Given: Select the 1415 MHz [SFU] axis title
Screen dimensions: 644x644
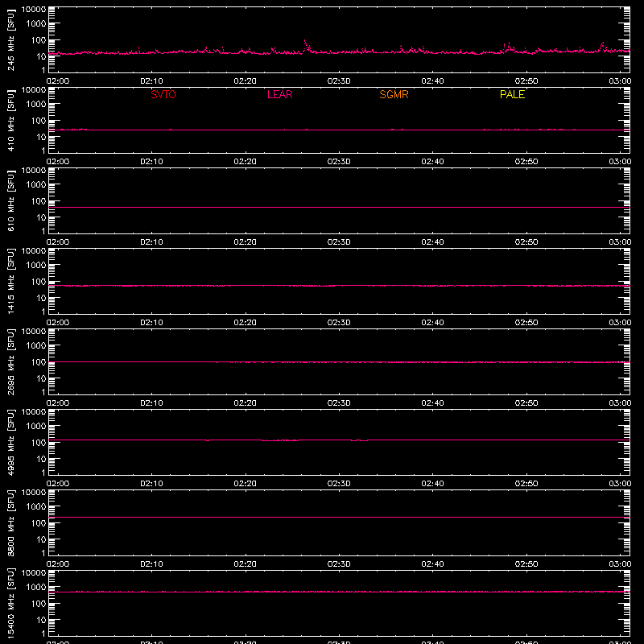Looking at the screenshot, I should [x=11, y=281].
